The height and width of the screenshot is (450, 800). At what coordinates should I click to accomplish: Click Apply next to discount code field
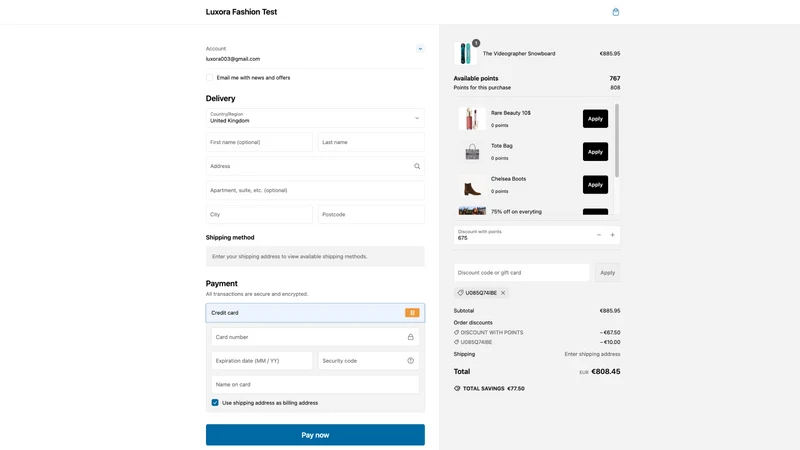[x=607, y=272]
